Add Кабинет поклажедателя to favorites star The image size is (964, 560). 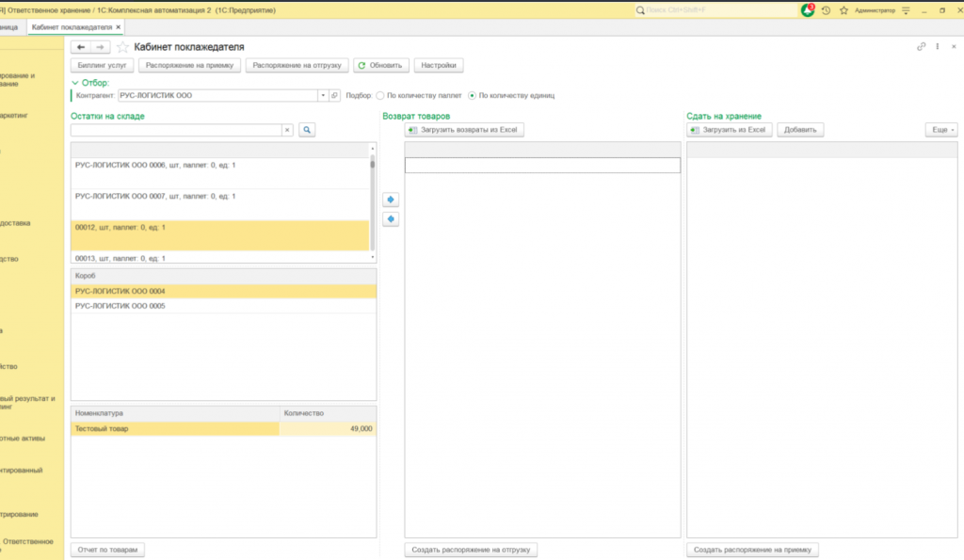122,47
